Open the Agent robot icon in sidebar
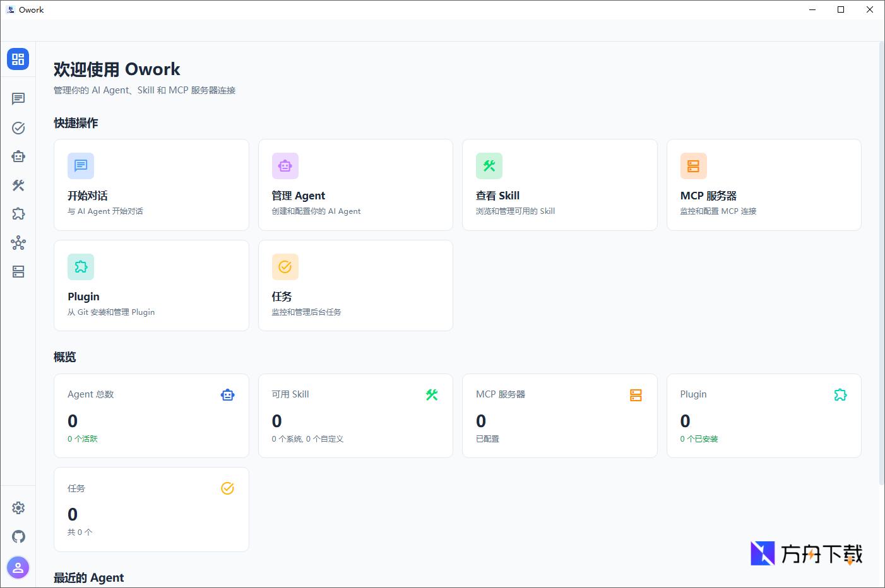Viewport: 885px width, 588px height. click(x=18, y=156)
